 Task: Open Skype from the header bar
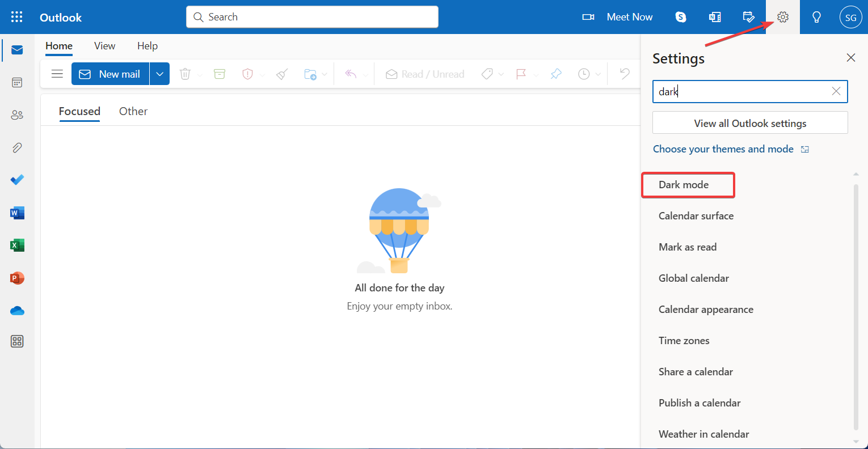(x=681, y=17)
